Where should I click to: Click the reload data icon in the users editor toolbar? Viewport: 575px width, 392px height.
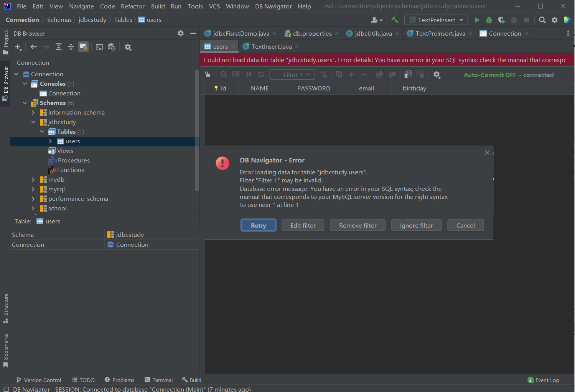pyautogui.click(x=261, y=74)
